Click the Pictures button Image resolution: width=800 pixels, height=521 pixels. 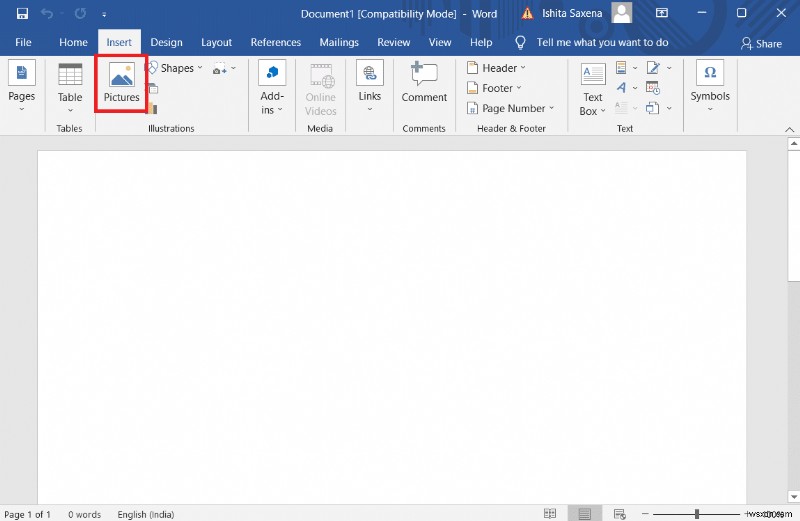[121, 83]
